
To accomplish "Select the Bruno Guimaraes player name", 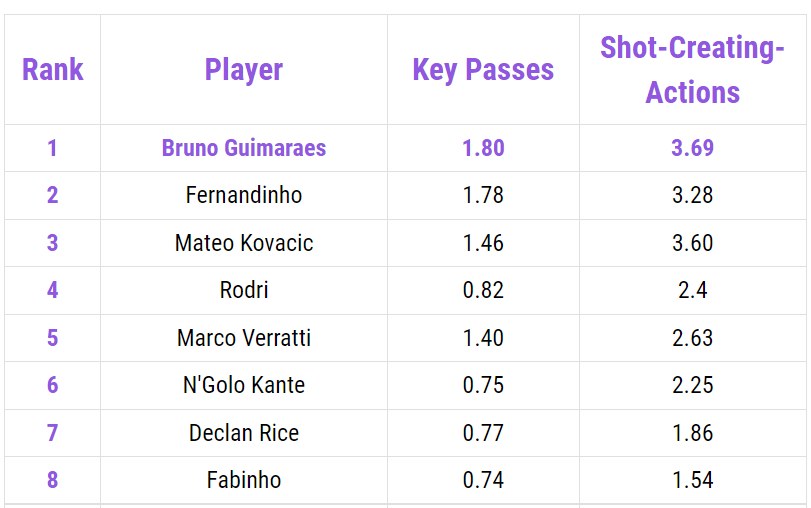I will pyautogui.click(x=244, y=148).
